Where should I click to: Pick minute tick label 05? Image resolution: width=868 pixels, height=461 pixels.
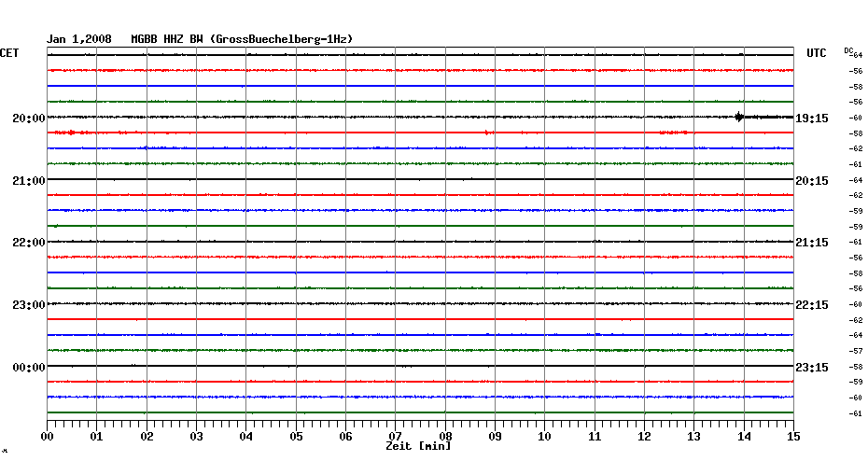[x=296, y=436]
